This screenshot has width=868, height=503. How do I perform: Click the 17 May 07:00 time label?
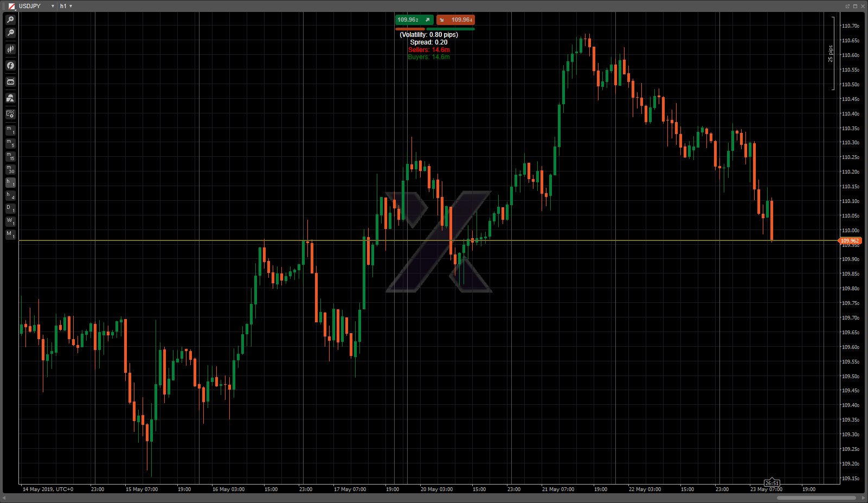[350, 489]
